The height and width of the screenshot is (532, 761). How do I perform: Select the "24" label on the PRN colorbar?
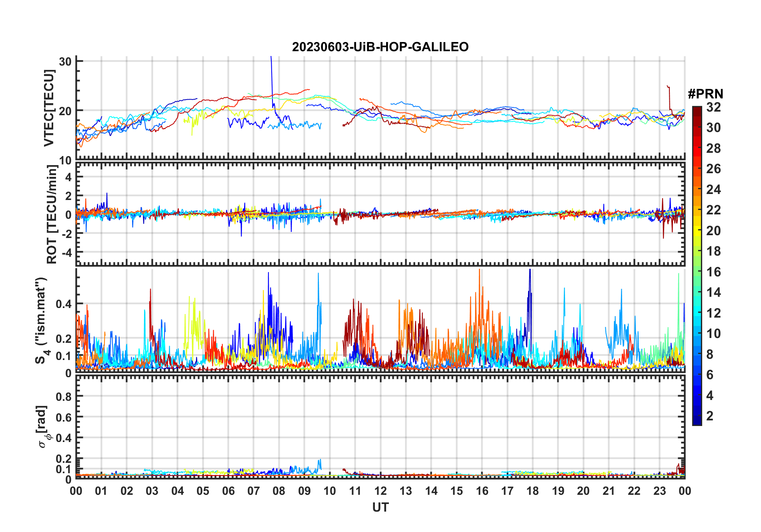coord(713,190)
